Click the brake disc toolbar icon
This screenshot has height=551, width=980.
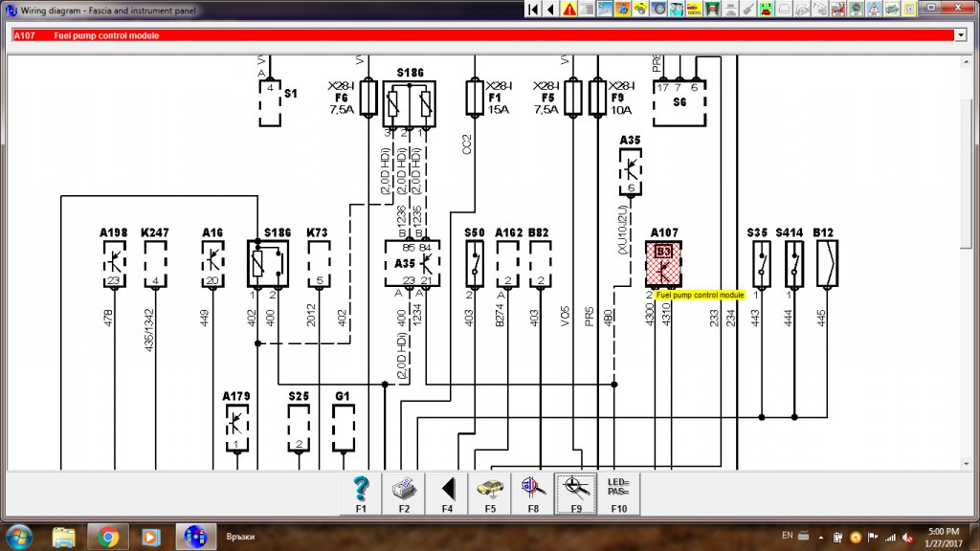click(658, 9)
